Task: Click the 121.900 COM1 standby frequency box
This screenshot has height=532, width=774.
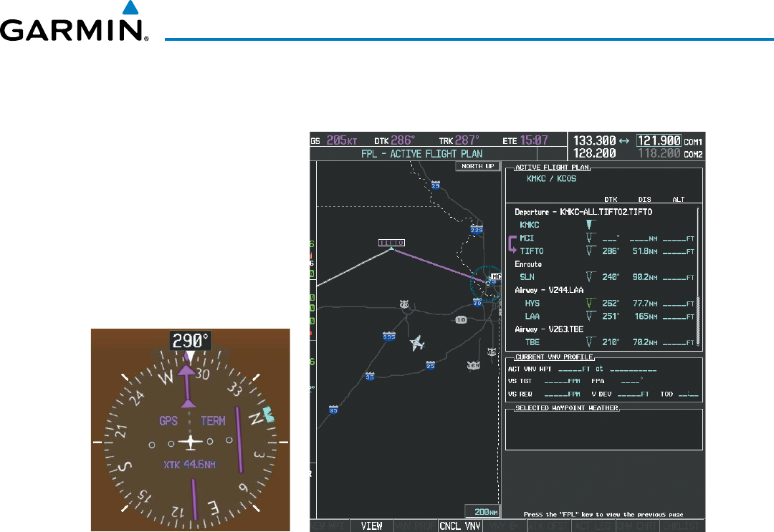Action: [x=659, y=140]
